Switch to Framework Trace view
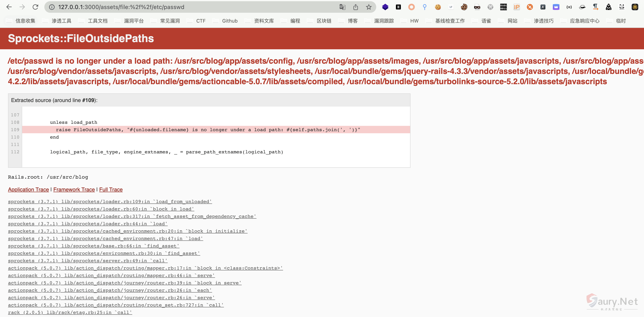The height and width of the screenshot is (317, 644). tap(74, 190)
